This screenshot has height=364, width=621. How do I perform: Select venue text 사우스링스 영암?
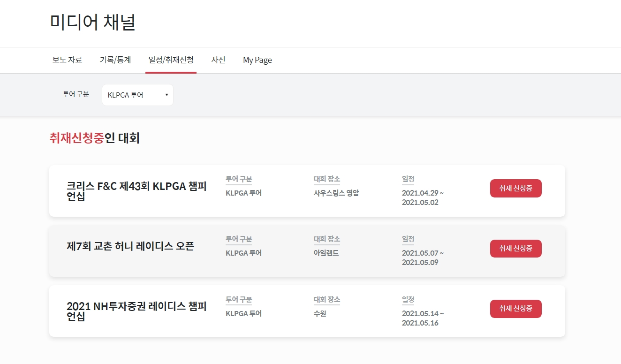tap(336, 193)
